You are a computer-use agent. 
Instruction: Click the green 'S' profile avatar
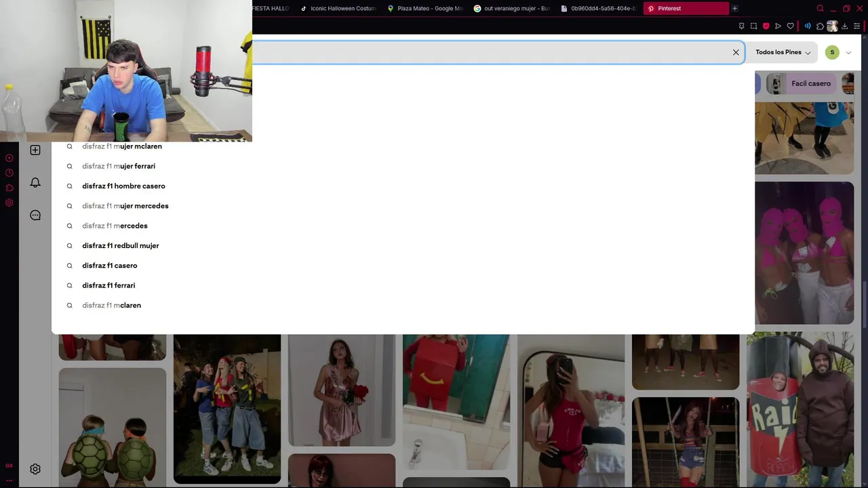point(832,52)
